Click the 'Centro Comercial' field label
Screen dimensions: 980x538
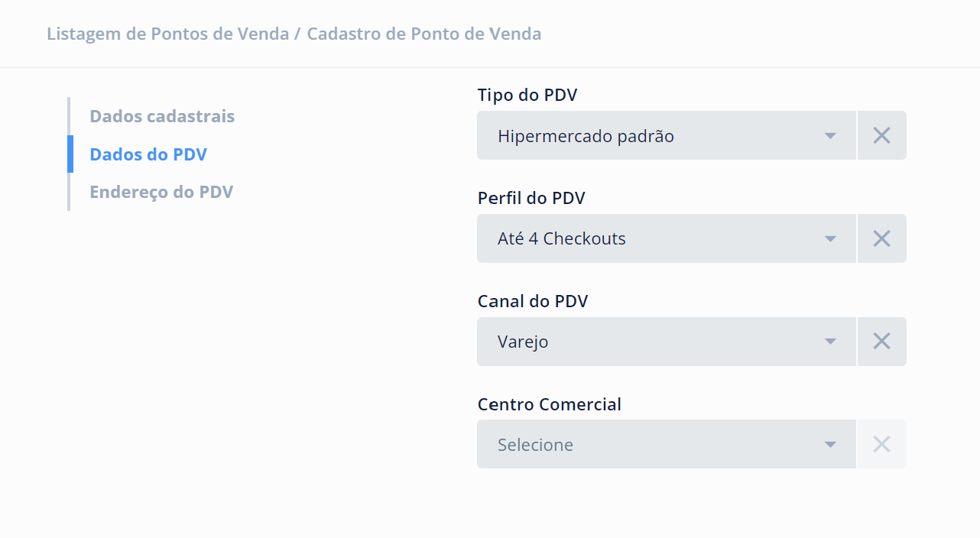(549, 404)
